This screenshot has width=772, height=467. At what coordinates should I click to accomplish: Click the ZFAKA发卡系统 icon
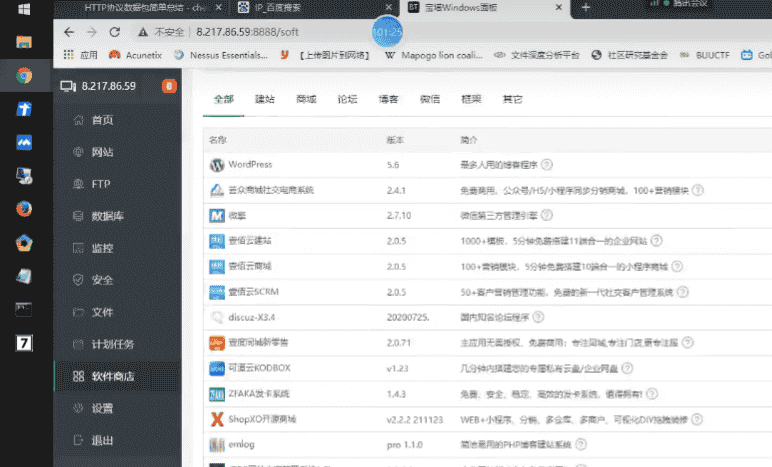(217, 394)
